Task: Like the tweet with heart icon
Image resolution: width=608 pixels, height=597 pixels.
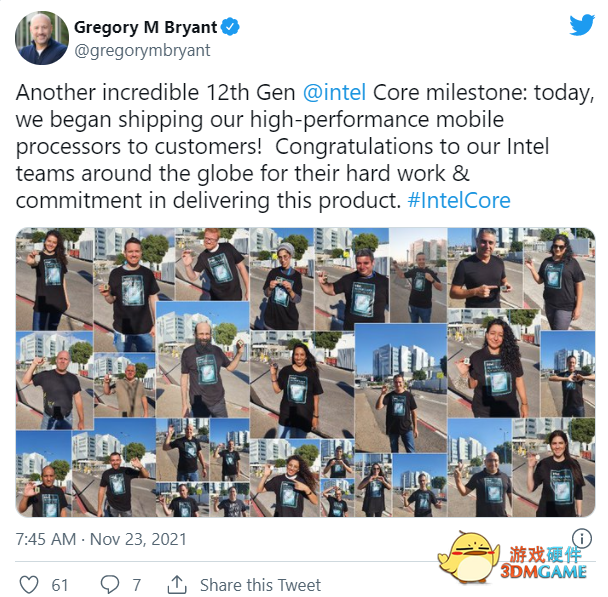Action: pos(29,585)
